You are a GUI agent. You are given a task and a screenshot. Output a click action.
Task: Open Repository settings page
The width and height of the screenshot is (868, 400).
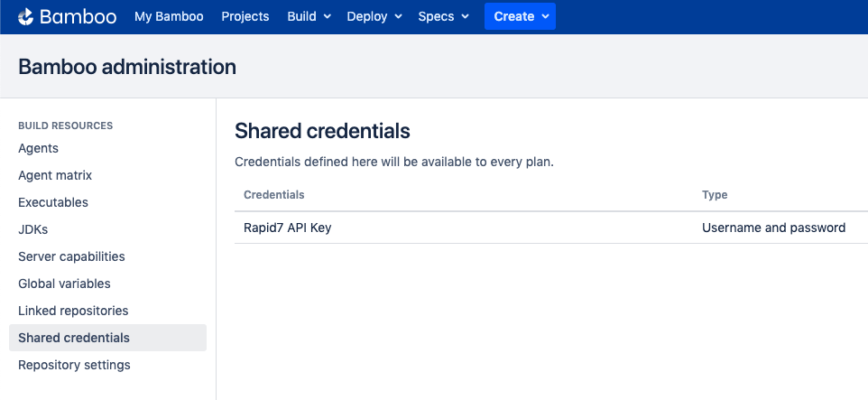(74, 365)
